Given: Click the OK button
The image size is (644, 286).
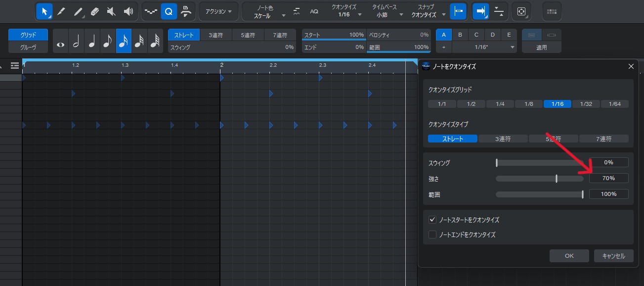Looking at the screenshot, I should click(x=569, y=256).
